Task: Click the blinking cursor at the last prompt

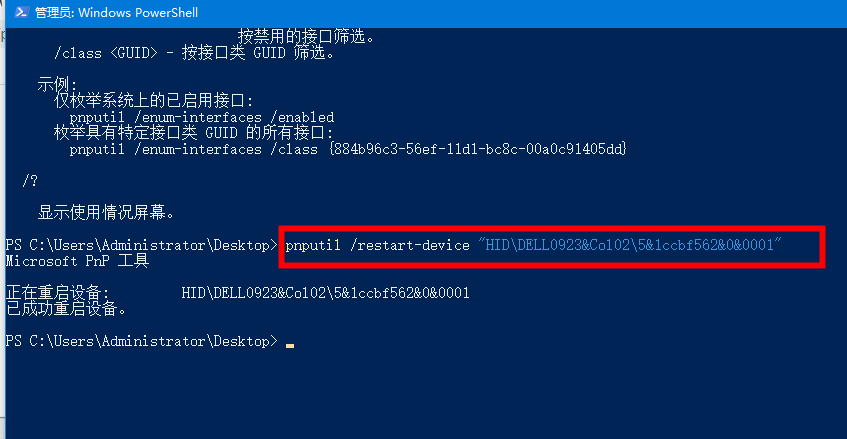Action: pyautogui.click(x=290, y=346)
